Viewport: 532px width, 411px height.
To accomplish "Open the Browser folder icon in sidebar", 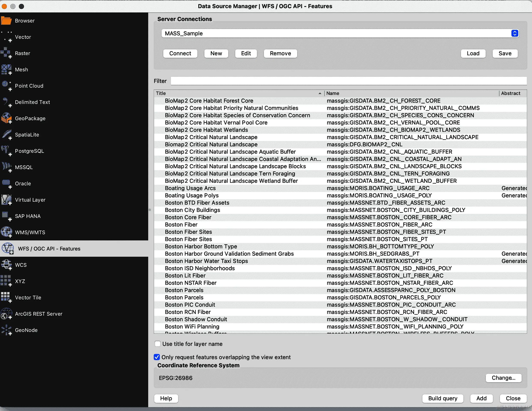I will click(6, 21).
